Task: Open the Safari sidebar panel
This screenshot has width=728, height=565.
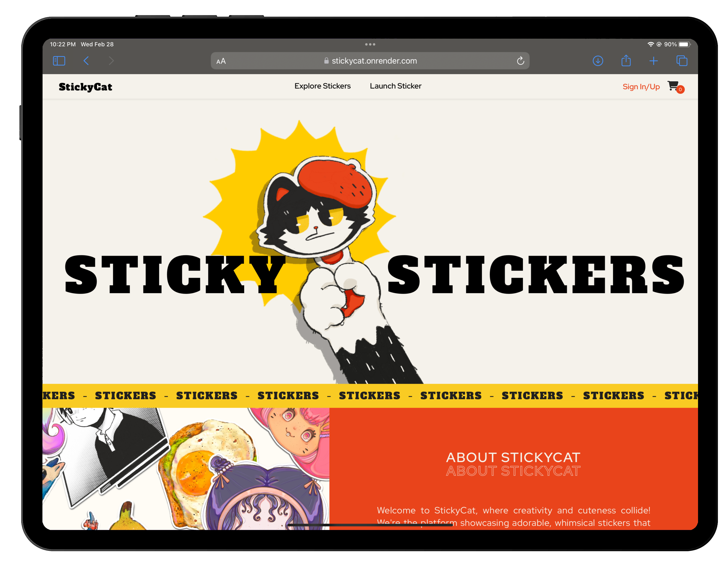Action: point(59,61)
